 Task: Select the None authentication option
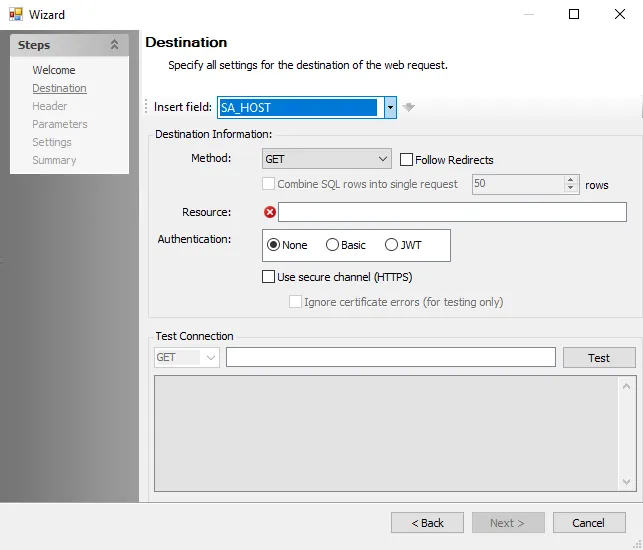pos(273,245)
